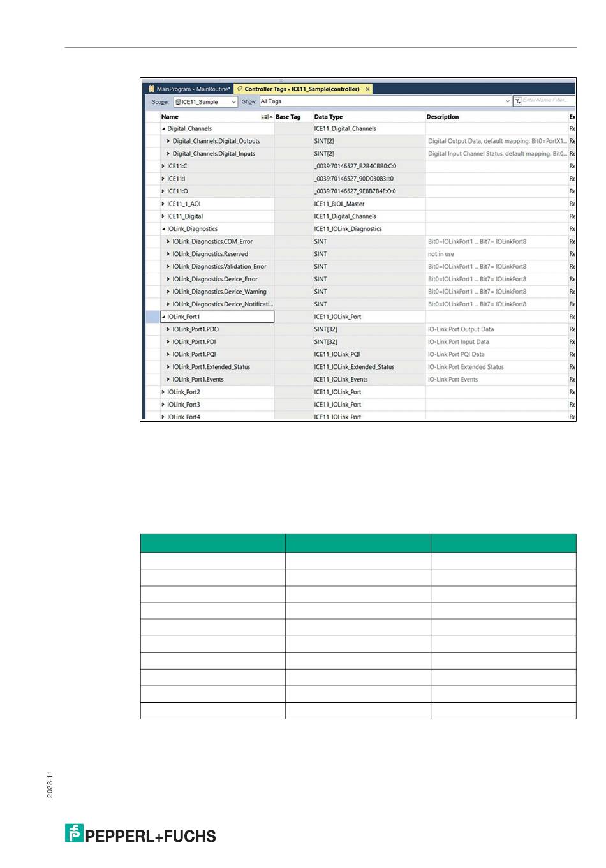Click description 'Digital Input Channel Status'
Image resolution: width=606 pixels, height=868 pixels.
[498, 154]
